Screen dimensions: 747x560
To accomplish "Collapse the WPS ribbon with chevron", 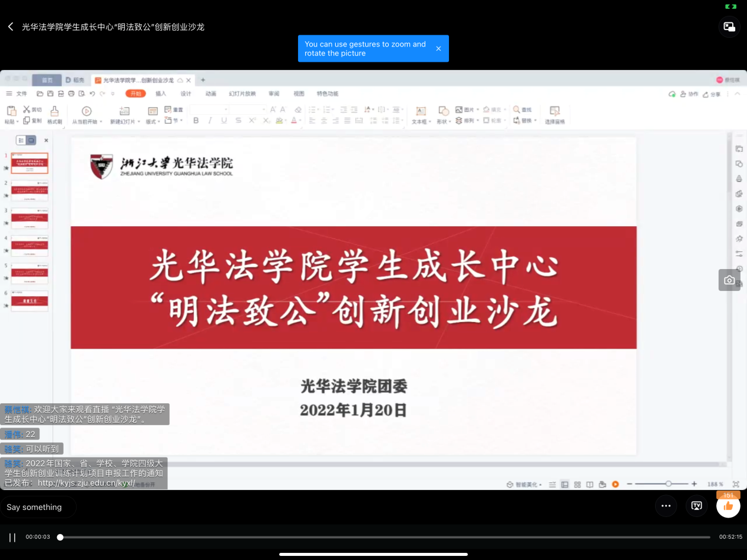I will (x=738, y=94).
